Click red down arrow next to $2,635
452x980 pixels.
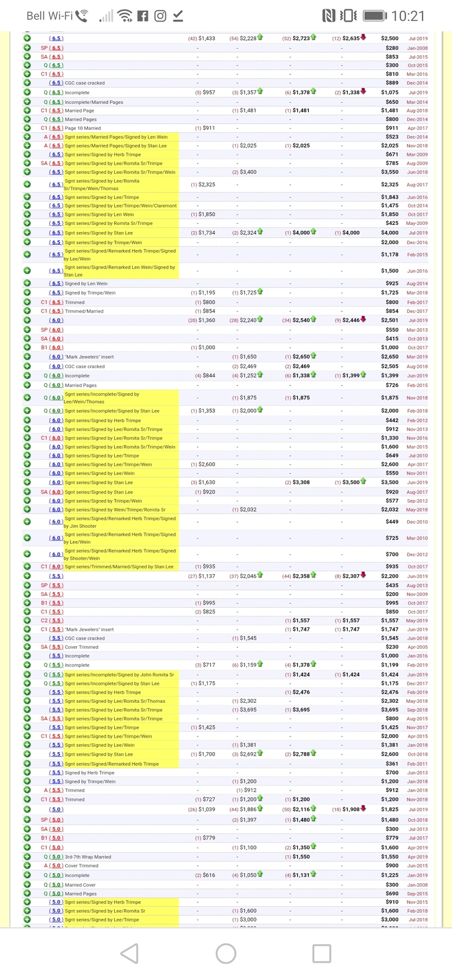(x=363, y=37)
